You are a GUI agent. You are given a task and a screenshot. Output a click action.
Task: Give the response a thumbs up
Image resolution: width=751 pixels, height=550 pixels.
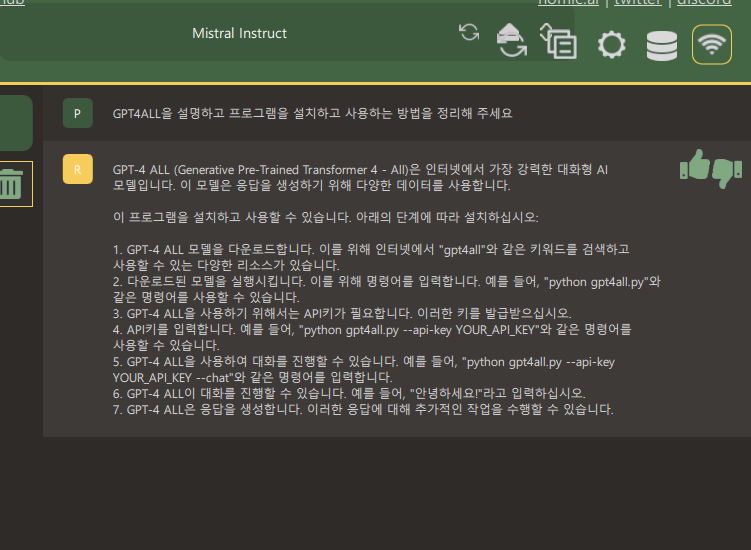(x=695, y=165)
